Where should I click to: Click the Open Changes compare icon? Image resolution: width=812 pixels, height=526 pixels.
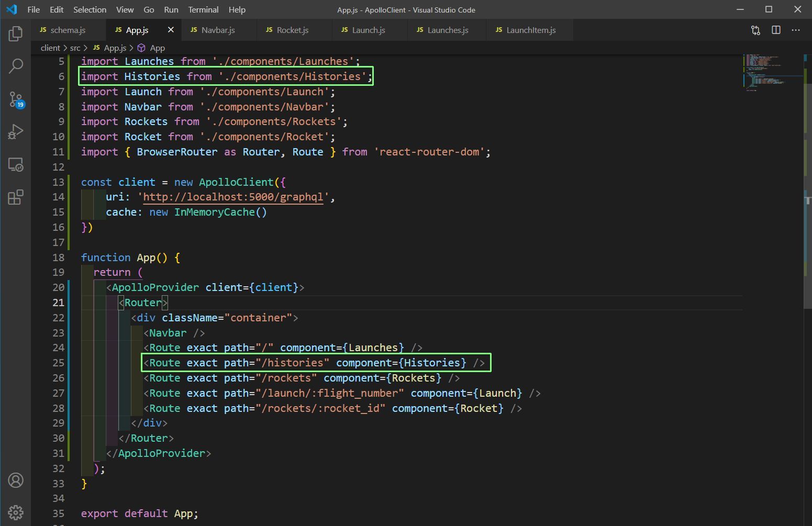[x=755, y=30]
